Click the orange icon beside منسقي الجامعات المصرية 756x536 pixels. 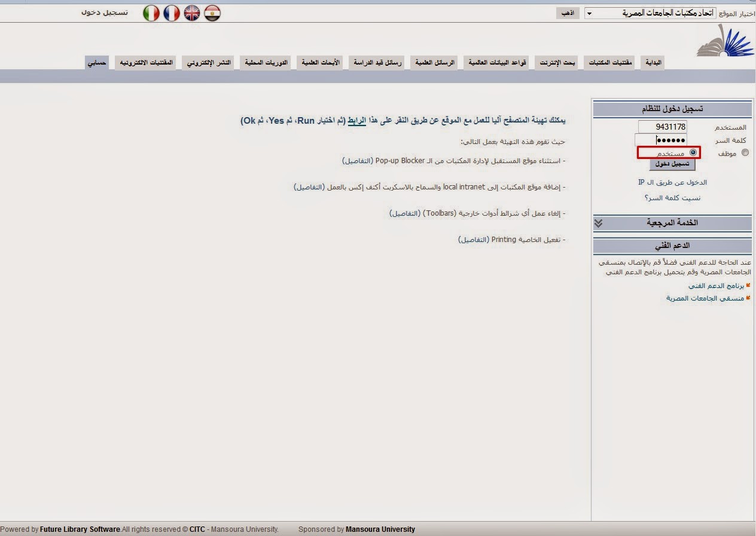pyautogui.click(x=747, y=298)
